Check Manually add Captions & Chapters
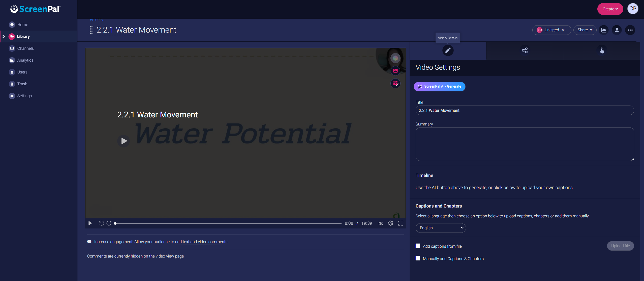 [x=418, y=258]
